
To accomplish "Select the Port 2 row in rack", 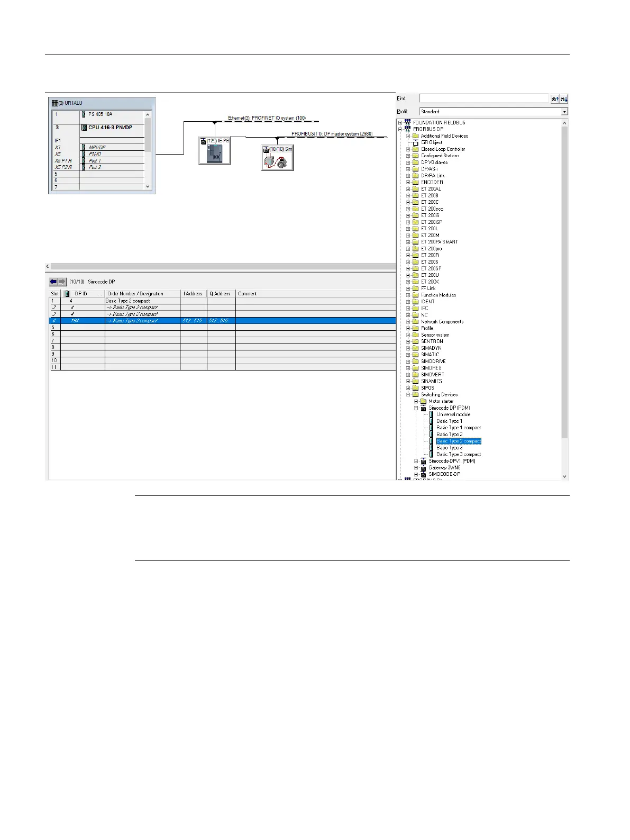I will click(98, 167).
